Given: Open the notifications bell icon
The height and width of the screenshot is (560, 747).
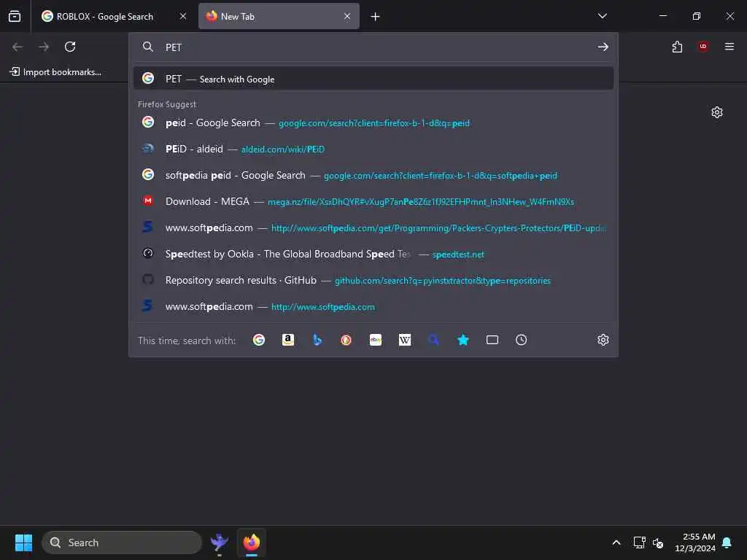Looking at the screenshot, I should pos(727,542).
